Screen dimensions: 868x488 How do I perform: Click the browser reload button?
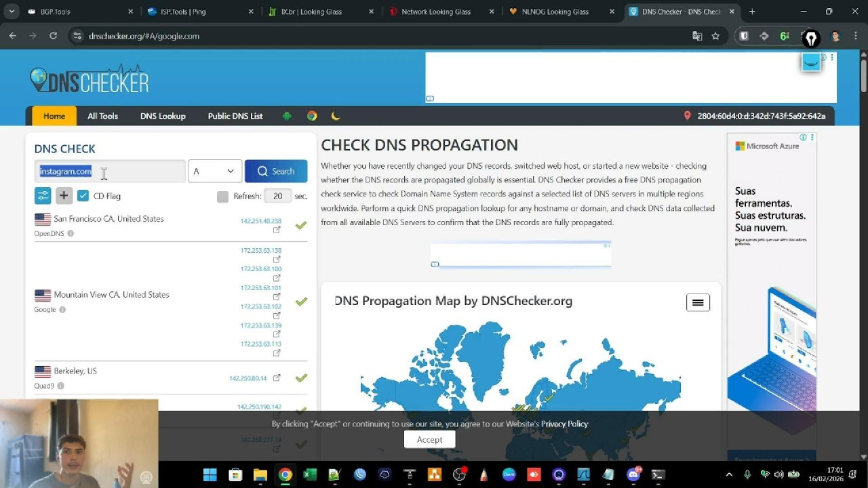tap(53, 36)
